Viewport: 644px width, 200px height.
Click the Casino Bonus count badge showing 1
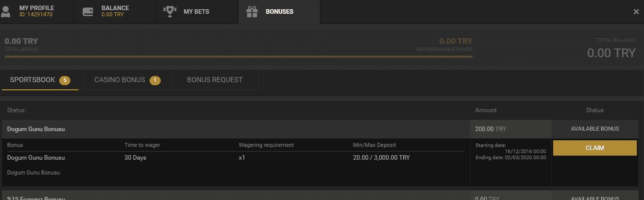(x=155, y=80)
